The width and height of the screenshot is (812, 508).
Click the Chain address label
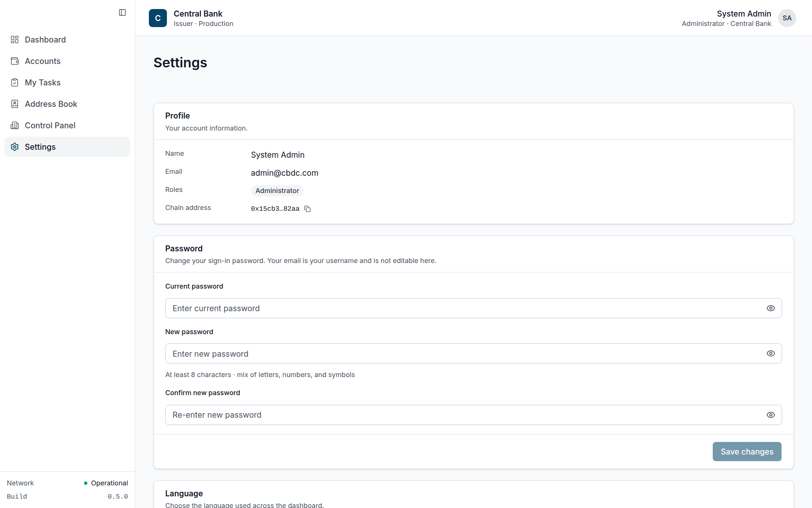tap(188, 208)
